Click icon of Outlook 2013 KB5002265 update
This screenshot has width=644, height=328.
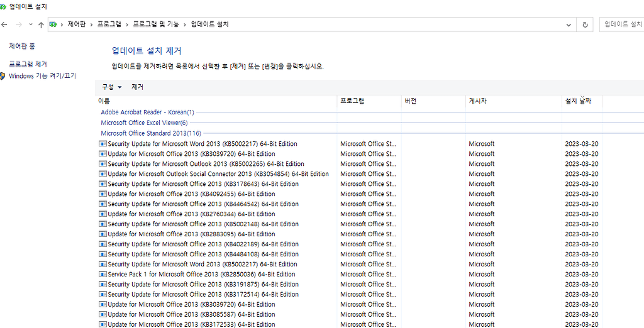click(103, 164)
